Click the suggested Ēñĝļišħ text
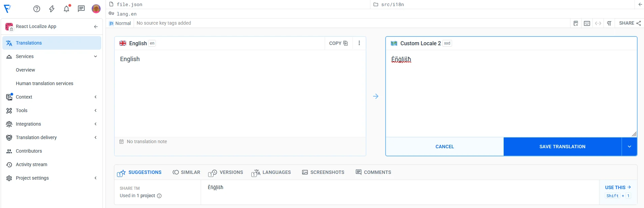The height and width of the screenshot is (208, 644). (216, 188)
